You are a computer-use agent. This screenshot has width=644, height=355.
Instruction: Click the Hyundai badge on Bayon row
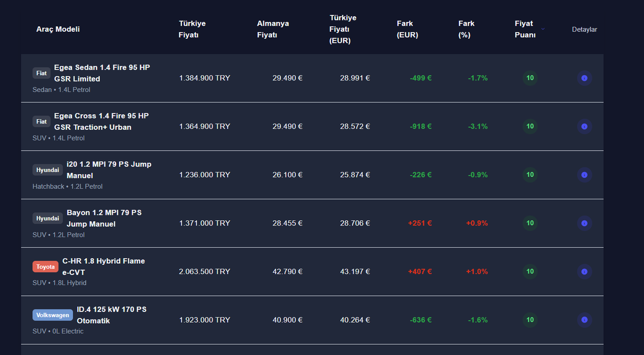48,218
